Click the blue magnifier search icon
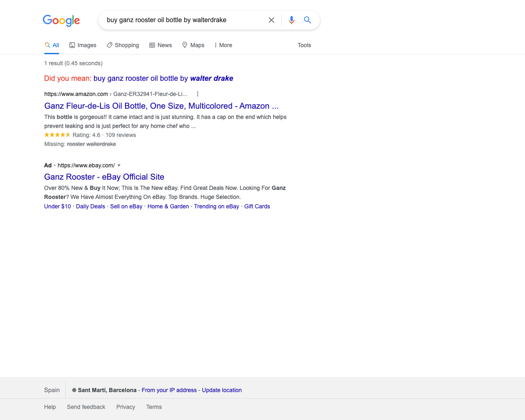The image size is (525, 420). (x=307, y=20)
